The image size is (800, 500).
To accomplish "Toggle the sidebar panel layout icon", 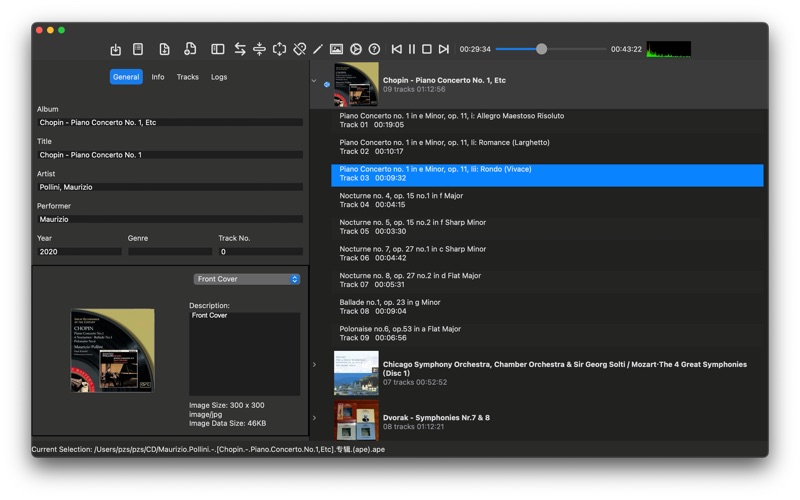I will tap(217, 49).
